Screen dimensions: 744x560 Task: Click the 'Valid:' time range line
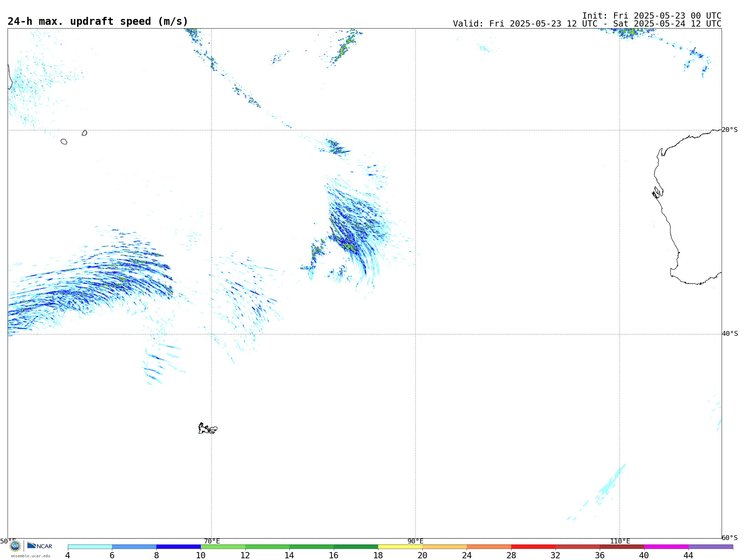click(x=587, y=24)
